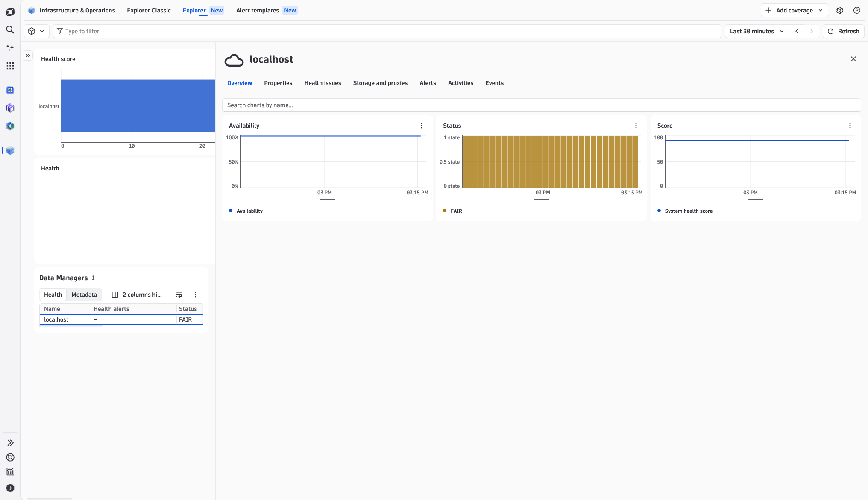This screenshot has height=500, width=868.
Task: Switch to the Events tab
Action: pyautogui.click(x=494, y=83)
